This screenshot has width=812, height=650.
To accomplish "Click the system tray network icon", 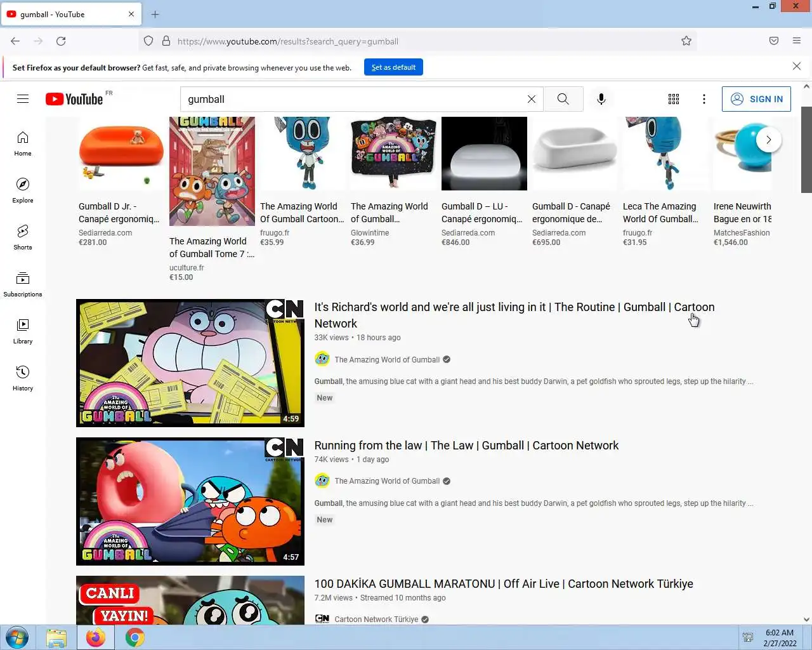I will click(748, 637).
